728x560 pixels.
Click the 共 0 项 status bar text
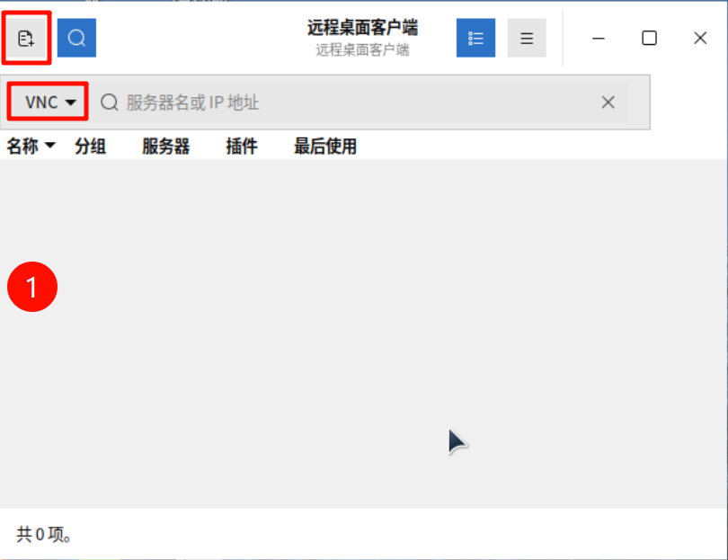click(x=44, y=535)
